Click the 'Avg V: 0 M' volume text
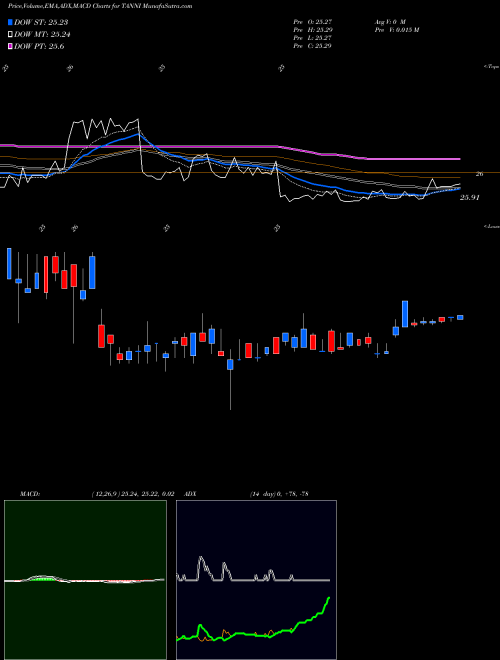 389,21
